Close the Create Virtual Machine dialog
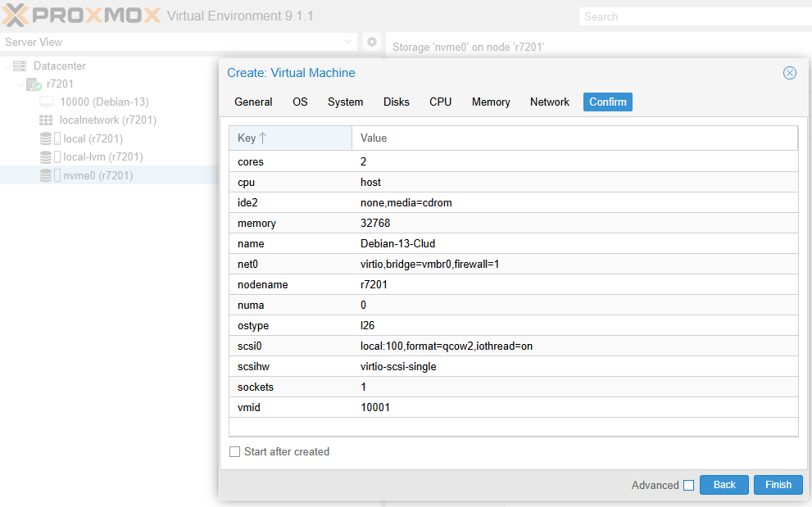812x507 pixels. click(790, 73)
